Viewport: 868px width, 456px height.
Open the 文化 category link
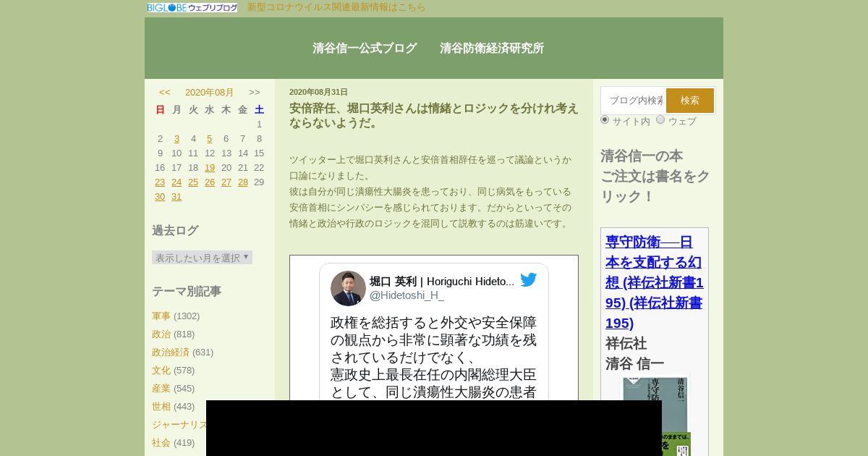click(161, 371)
